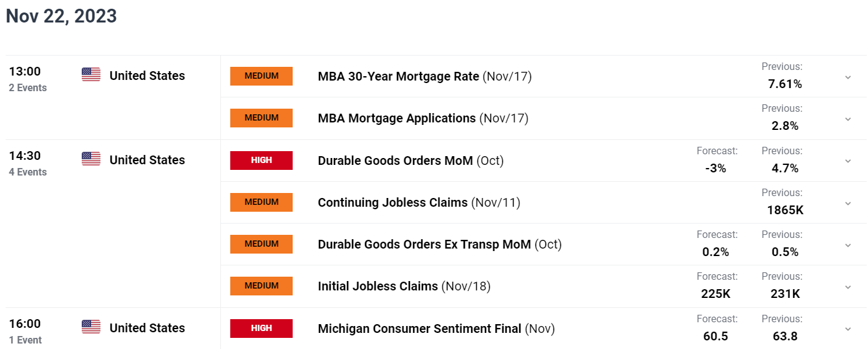This screenshot has width=868, height=351.
Task: Expand Initial Jobless Claims chevron
Action: click(848, 287)
